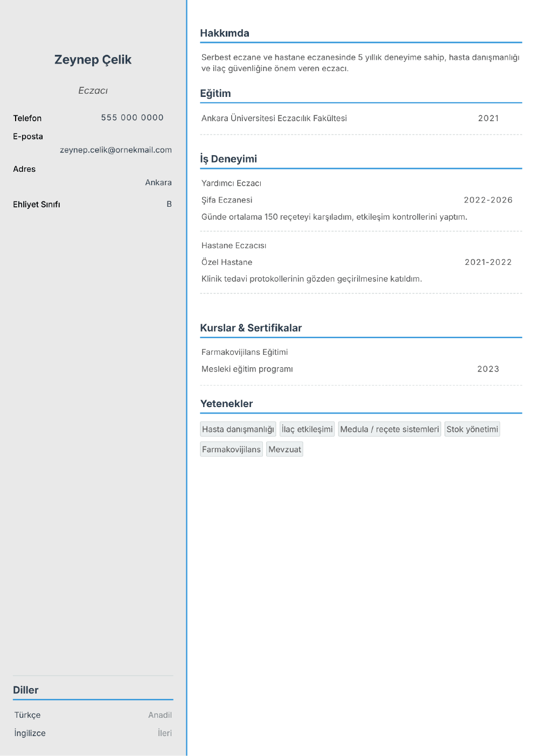Image resolution: width=535 pixels, height=756 pixels.
Task: Select the Hastane Eczacısı job title
Action: click(234, 246)
